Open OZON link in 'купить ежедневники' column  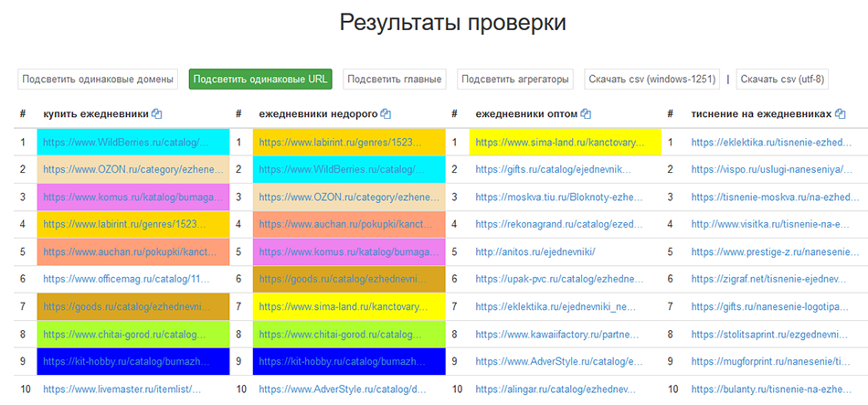pyautogui.click(x=132, y=169)
